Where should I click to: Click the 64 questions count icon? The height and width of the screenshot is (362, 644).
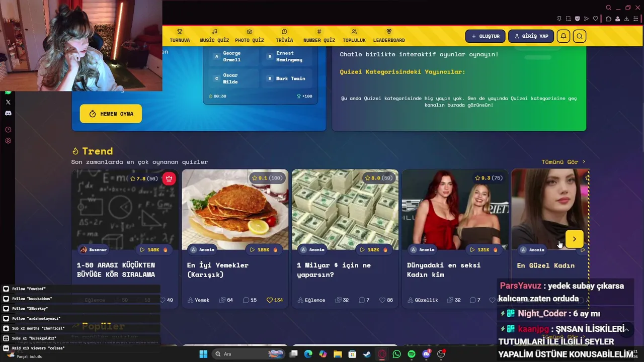tap(226, 300)
